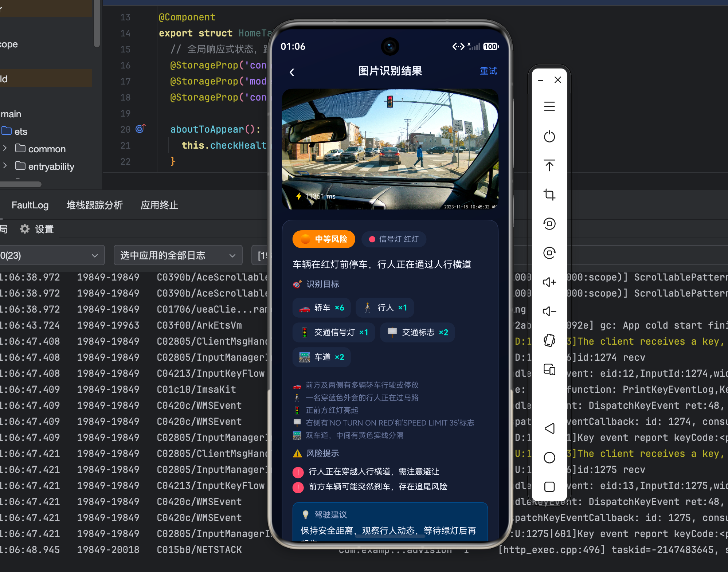Click the aboutToAppear() method text
Image resolution: width=728 pixels, height=572 pixels.
tap(212, 129)
